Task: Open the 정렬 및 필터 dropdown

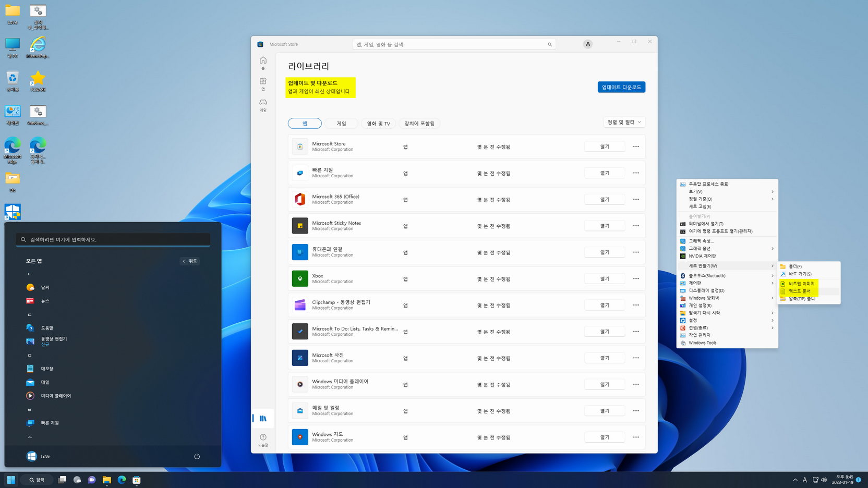Action: coord(624,122)
